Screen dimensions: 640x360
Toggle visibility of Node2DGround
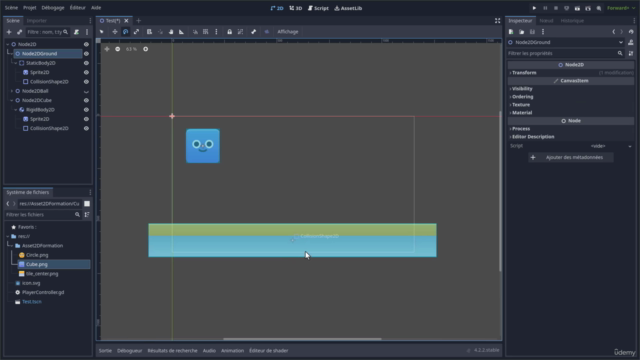pos(86,53)
